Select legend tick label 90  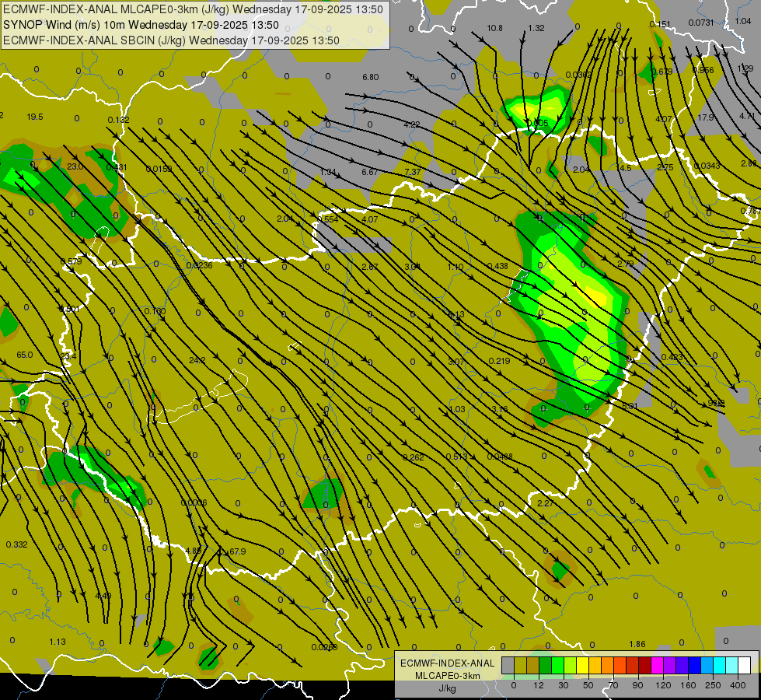pos(637,685)
